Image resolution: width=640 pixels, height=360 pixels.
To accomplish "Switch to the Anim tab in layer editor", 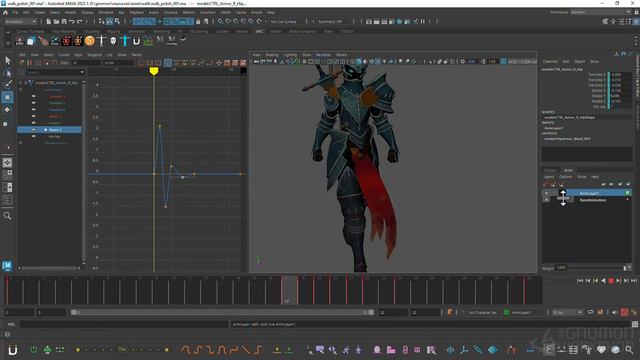I will click(x=568, y=170).
